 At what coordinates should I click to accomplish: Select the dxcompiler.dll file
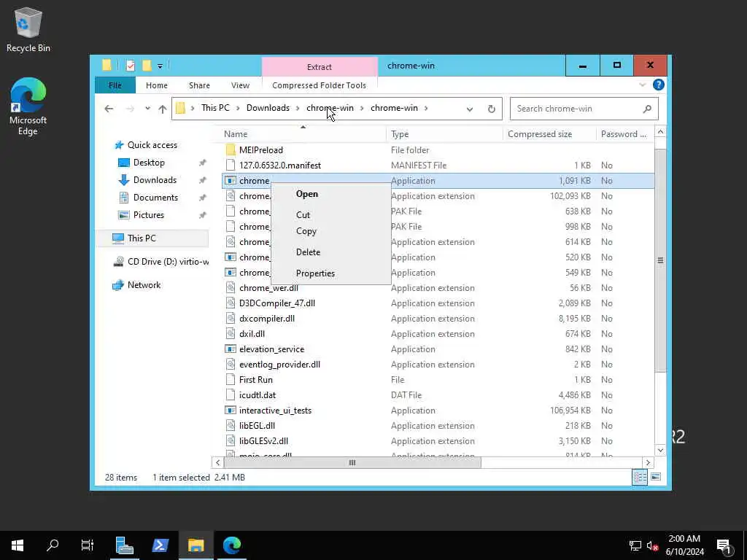coord(267,319)
